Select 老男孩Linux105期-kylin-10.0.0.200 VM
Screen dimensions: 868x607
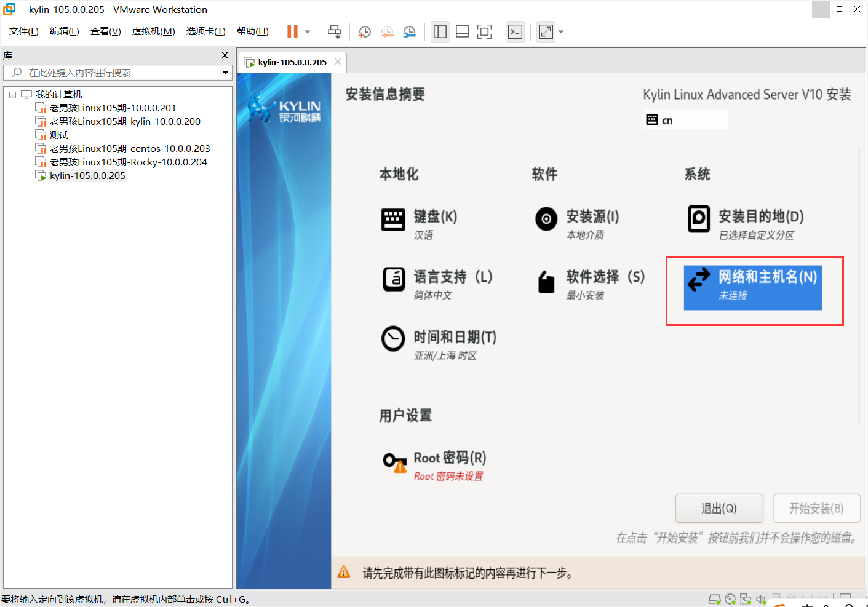(x=125, y=122)
